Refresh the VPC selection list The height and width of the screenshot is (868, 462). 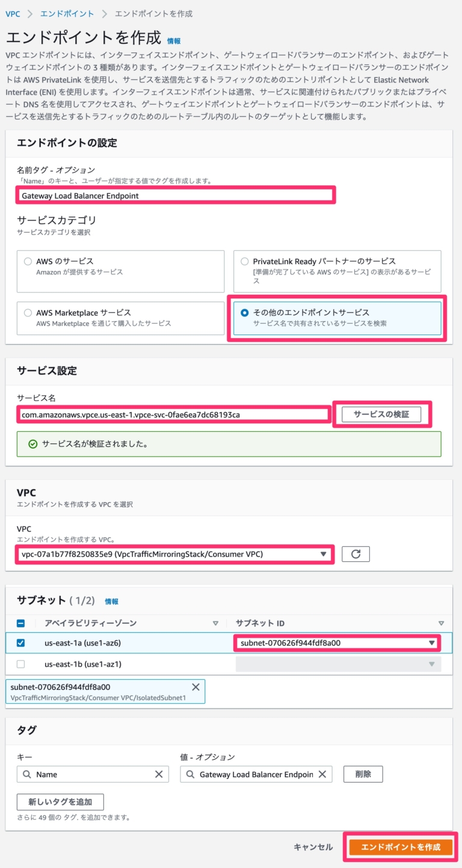356,554
